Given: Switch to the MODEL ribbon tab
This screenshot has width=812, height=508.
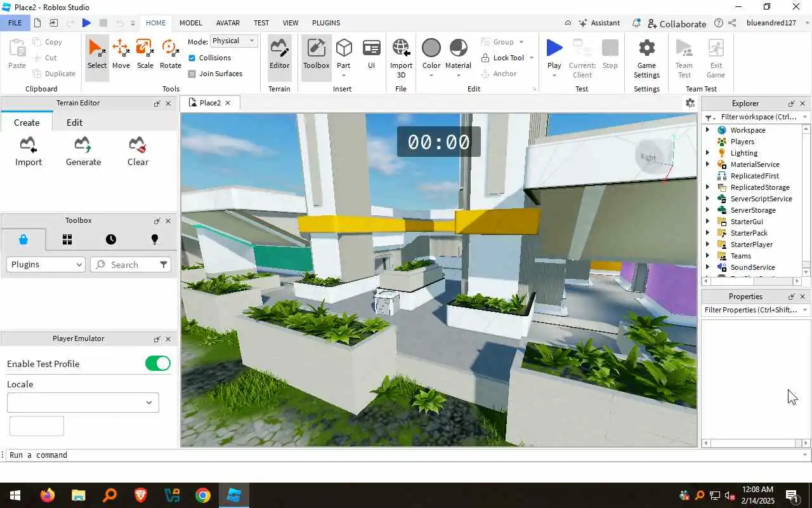Looking at the screenshot, I should (190, 23).
